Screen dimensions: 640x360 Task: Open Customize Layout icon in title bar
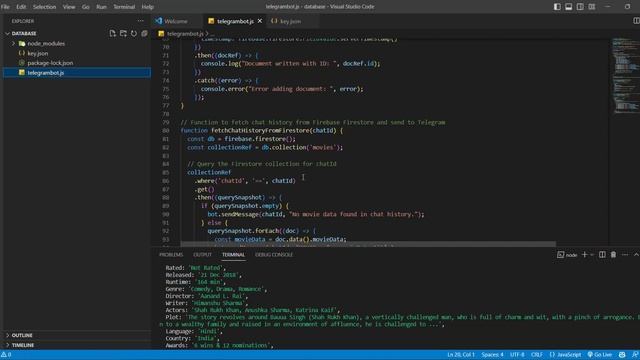tap(591, 7)
